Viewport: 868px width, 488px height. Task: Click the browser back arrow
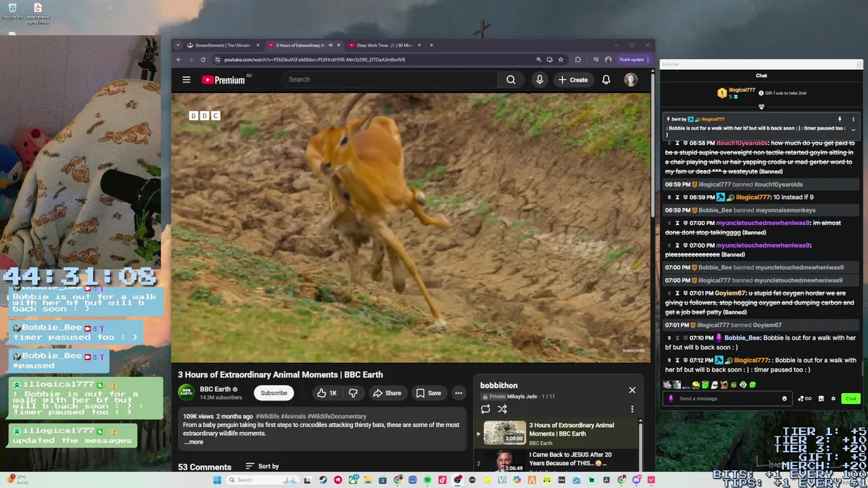pos(178,60)
